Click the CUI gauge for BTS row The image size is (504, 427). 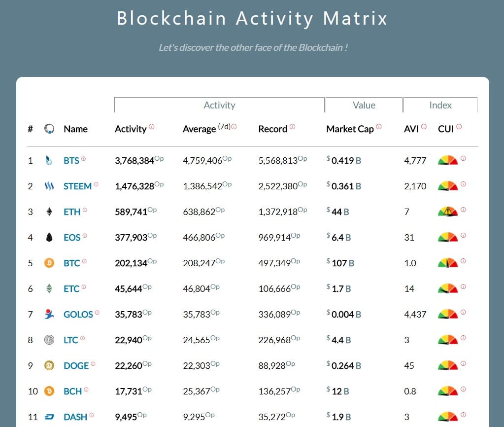tap(447, 160)
